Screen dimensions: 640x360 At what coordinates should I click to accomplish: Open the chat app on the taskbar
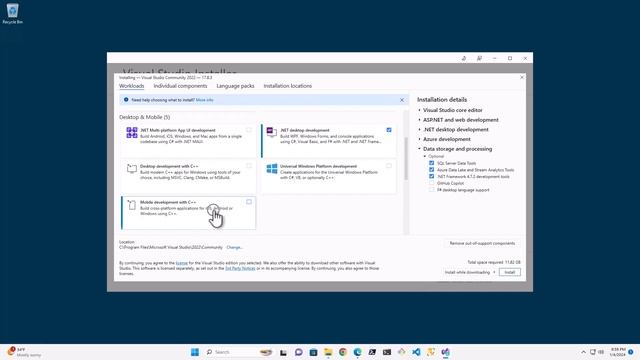click(x=298, y=352)
